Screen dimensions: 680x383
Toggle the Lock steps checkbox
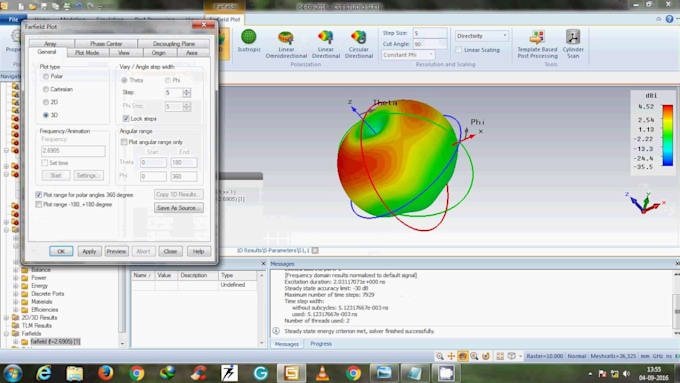[126, 118]
